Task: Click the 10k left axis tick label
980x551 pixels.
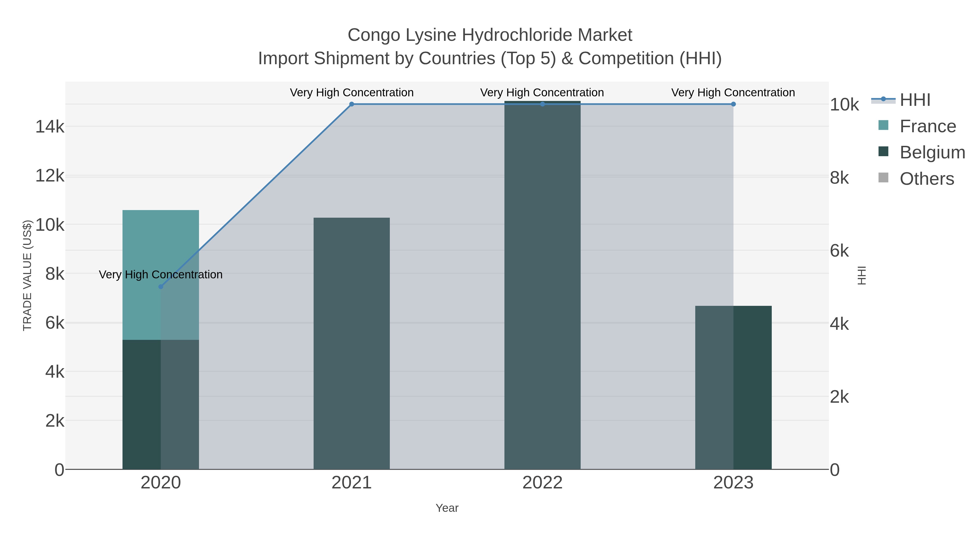Action: pyautogui.click(x=50, y=225)
